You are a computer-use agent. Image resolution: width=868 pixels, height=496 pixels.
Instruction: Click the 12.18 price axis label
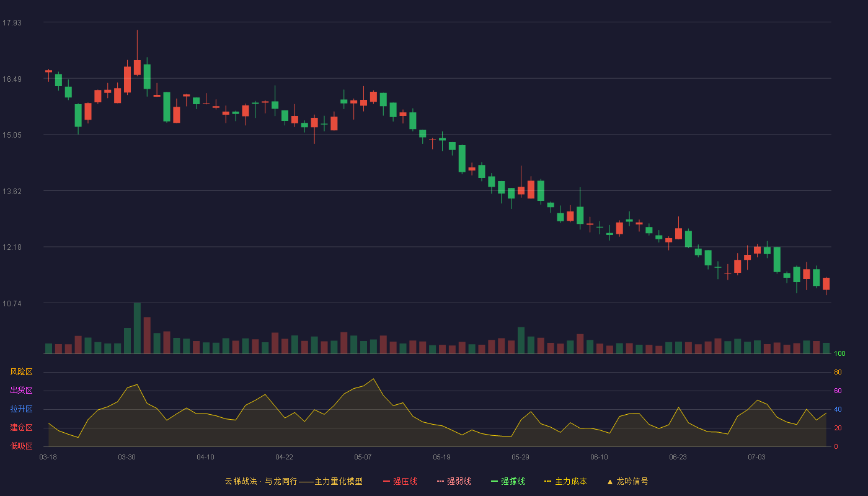coord(12,247)
